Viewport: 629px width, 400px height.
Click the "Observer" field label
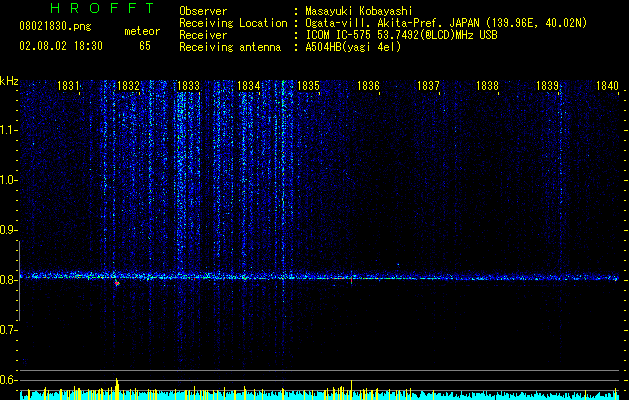pos(203,11)
